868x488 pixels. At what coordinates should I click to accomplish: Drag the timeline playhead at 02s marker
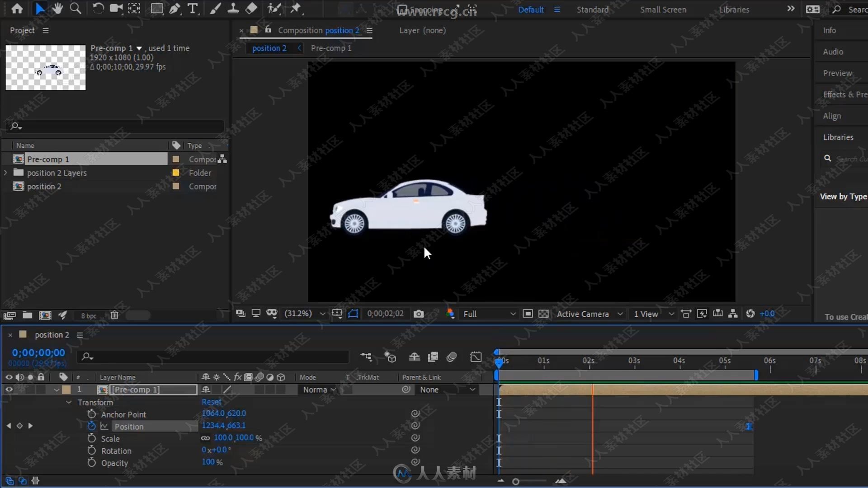coord(589,361)
